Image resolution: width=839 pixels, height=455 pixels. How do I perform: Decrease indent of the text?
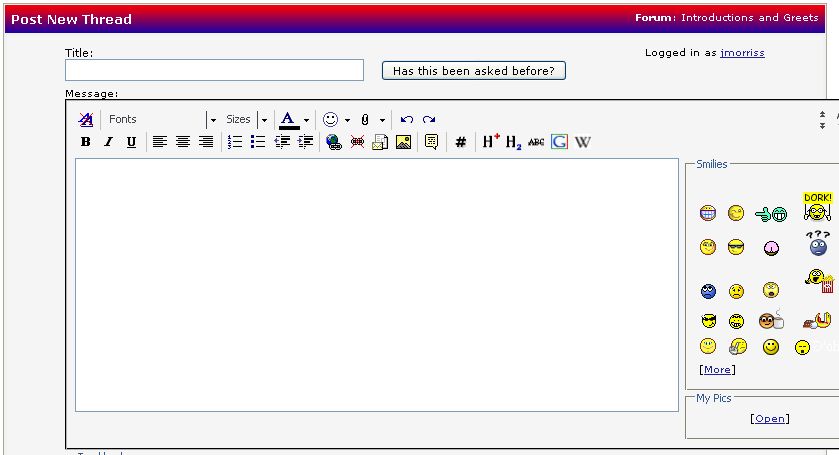(x=281, y=142)
